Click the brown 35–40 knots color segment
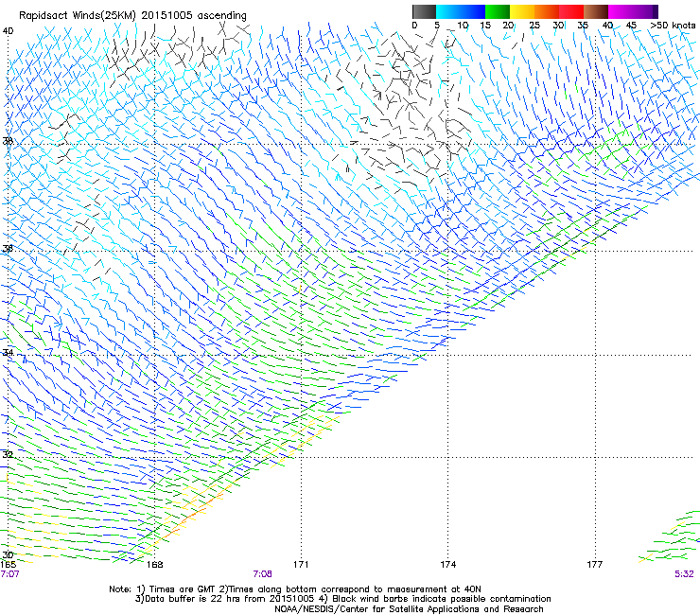The height and width of the screenshot is (615, 700). [x=596, y=11]
